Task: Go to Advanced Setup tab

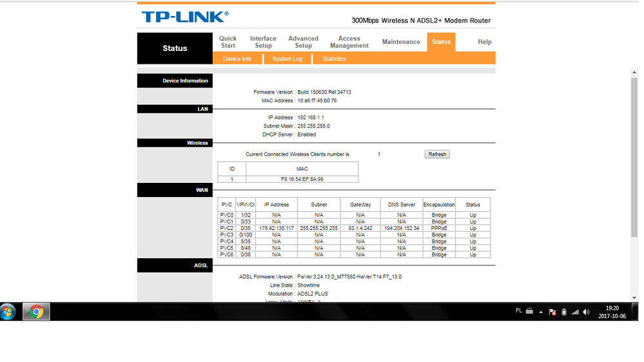Action: (x=303, y=42)
